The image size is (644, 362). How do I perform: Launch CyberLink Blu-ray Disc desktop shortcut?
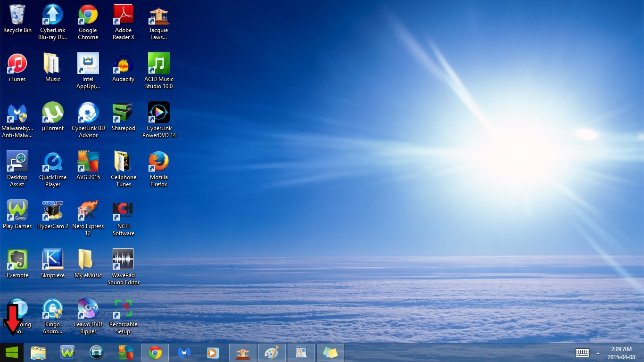pos(53,22)
